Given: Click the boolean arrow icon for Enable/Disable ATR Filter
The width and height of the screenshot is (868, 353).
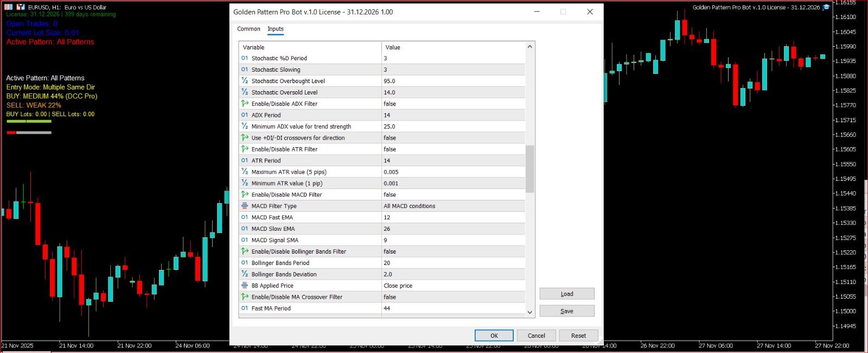Looking at the screenshot, I should (x=245, y=149).
